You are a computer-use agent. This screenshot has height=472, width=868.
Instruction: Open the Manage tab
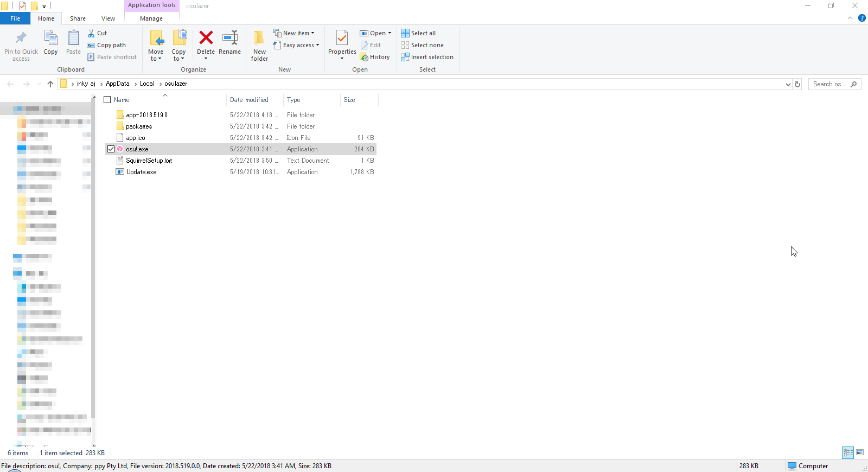[x=151, y=18]
